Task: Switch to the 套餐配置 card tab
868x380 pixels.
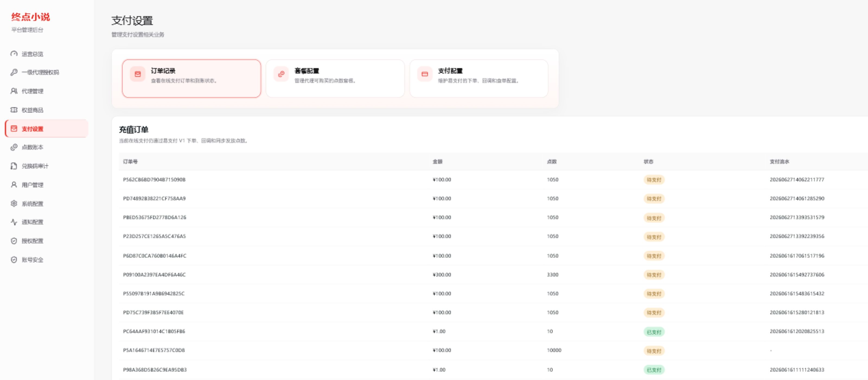Action: tap(335, 78)
